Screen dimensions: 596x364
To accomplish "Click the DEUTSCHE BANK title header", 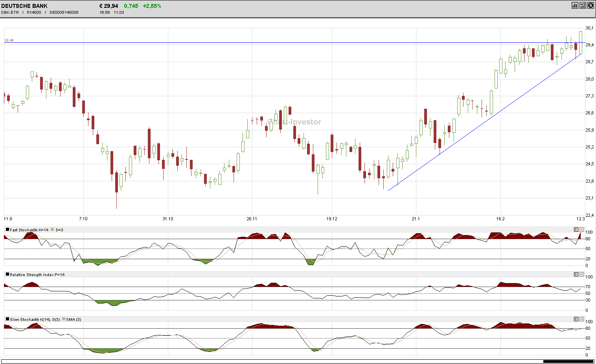I will click(24, 5).
